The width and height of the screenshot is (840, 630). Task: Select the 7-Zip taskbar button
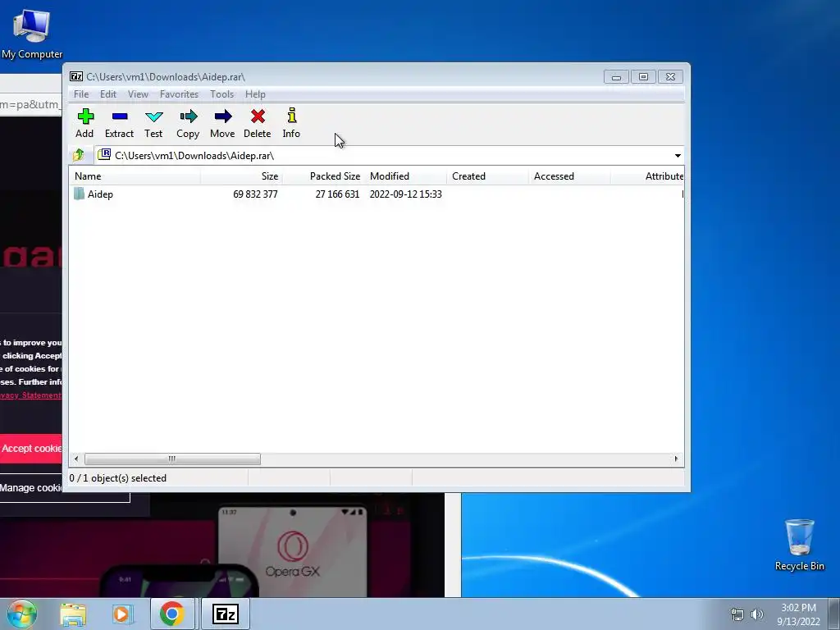click(x=226, y=614)
